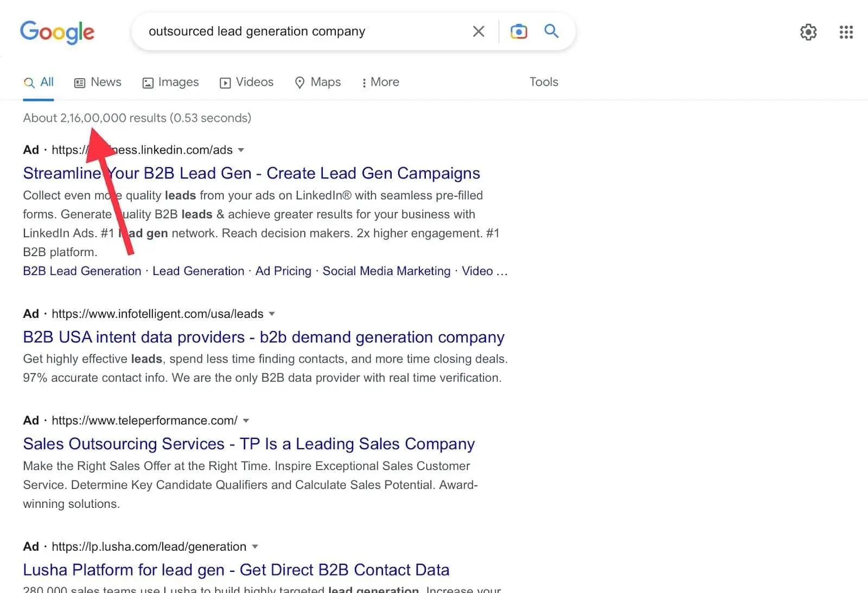868x593 pixels.
Task: Click the All tab search icon
Action: click(28, 82)
